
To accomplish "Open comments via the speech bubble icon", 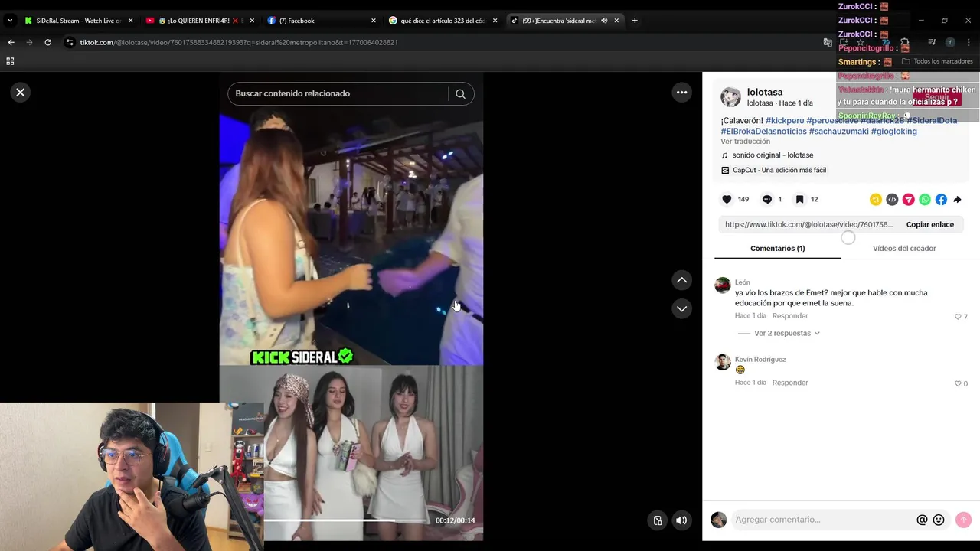I will 766,199.
